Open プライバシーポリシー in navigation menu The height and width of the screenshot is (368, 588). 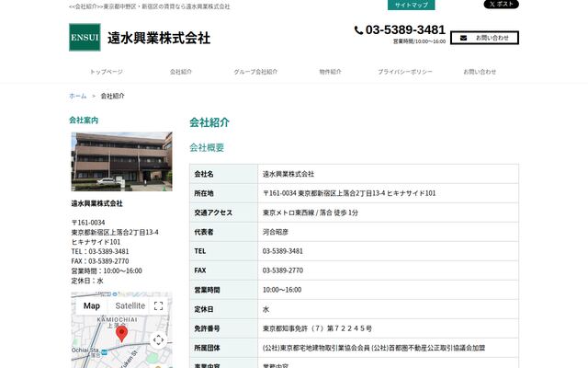(x=405, y=72)
